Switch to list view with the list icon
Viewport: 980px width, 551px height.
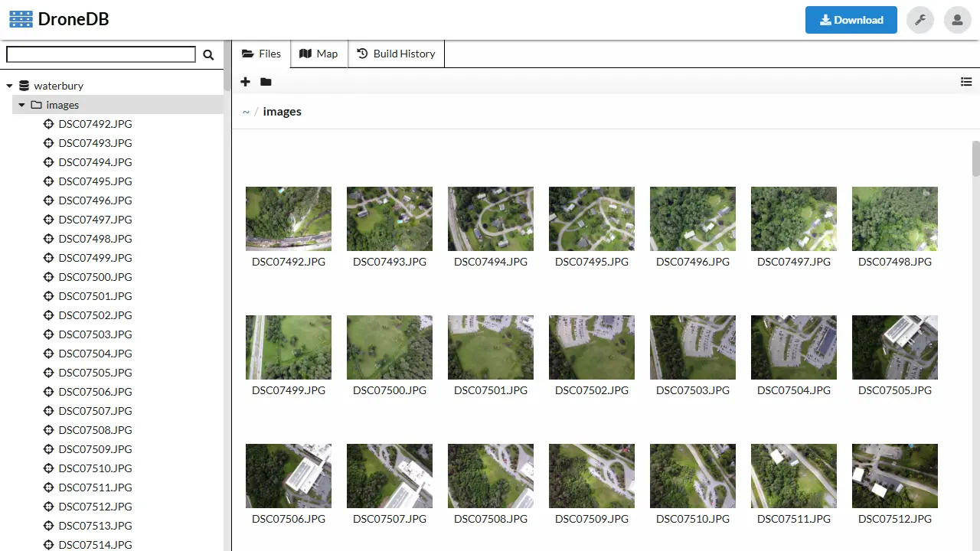click(x=966, y=82)
